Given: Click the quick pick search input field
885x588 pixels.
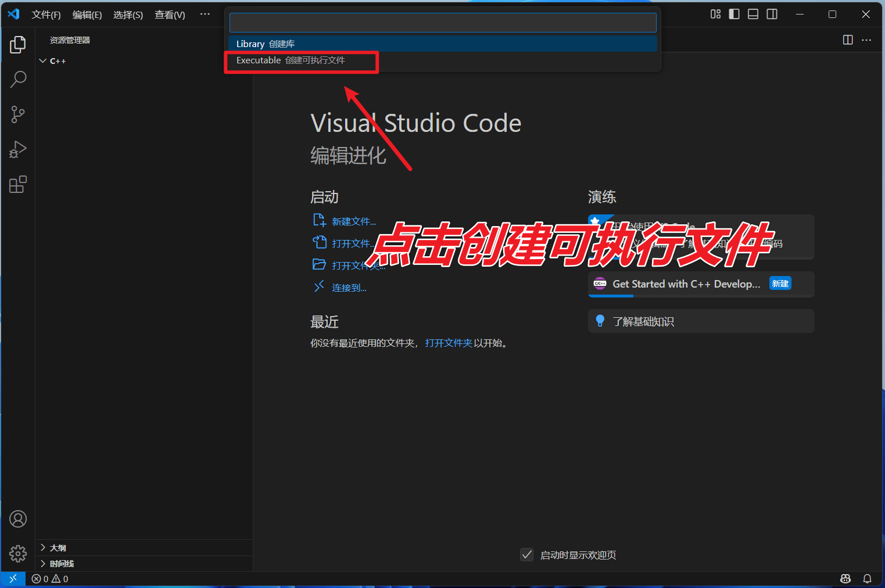Looking at the screenshot, I should pyautogui.click(x=443, y=23).
